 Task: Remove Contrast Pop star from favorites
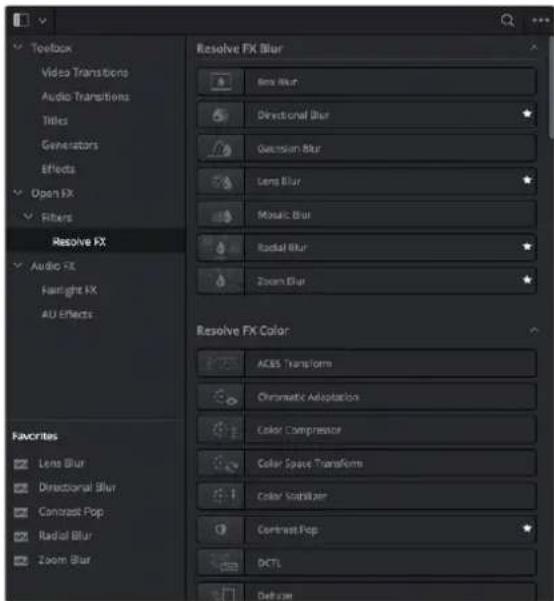tap(527, 529)
